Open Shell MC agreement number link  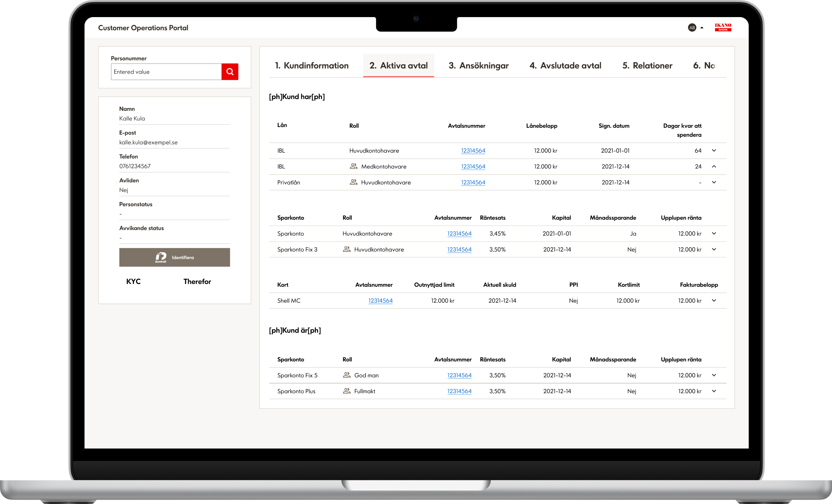click(x=380, y=300)
